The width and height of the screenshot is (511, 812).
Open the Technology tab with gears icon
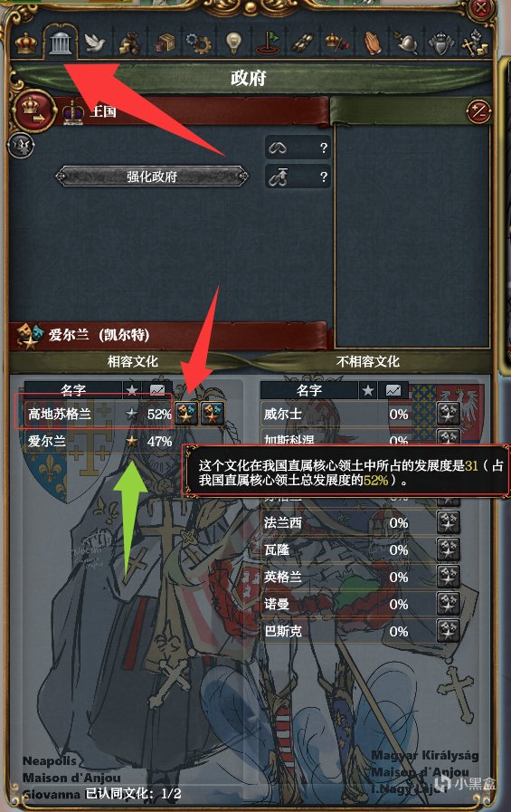pos(199,43)
